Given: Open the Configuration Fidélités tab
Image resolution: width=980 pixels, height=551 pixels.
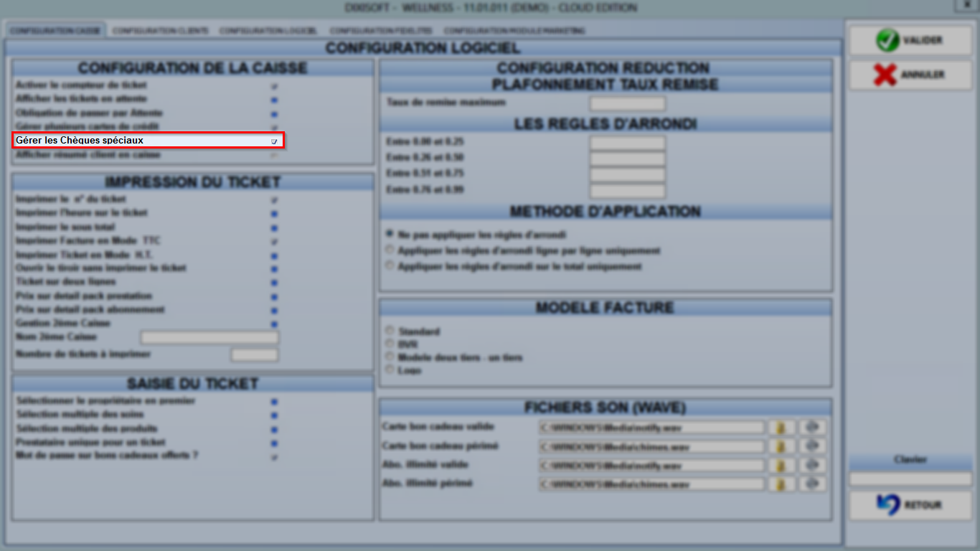Looking at the screenshot, I should pyautogui.click(x=381, y=31).
